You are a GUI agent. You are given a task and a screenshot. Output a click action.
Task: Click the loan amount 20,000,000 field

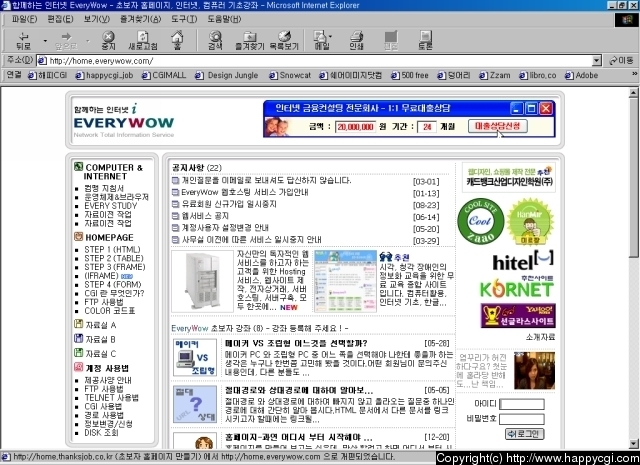355,127
